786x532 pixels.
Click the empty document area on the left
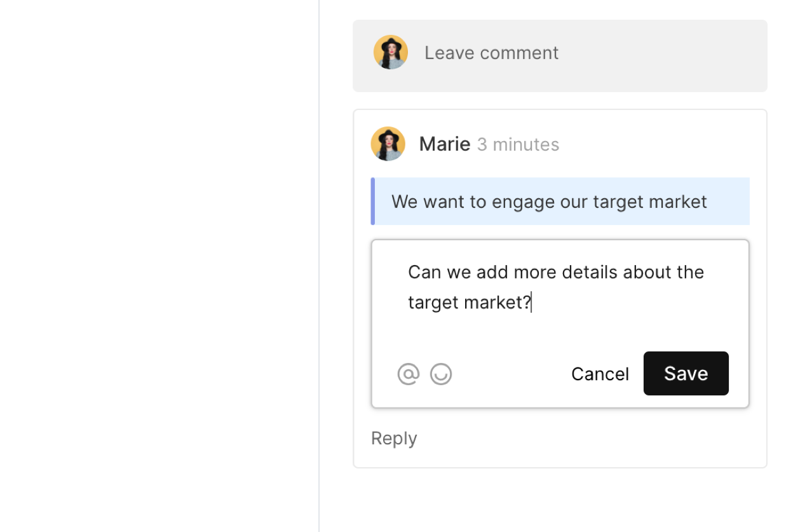click(x=159, y=267)
